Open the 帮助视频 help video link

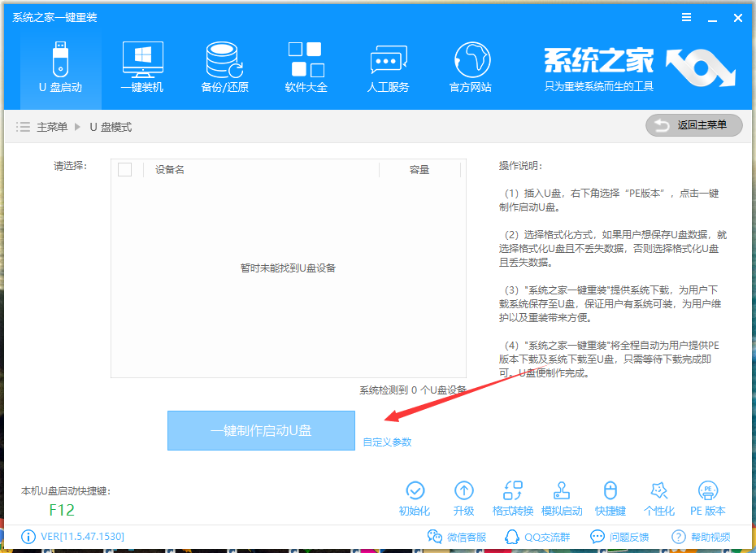(x=701, y=537)
